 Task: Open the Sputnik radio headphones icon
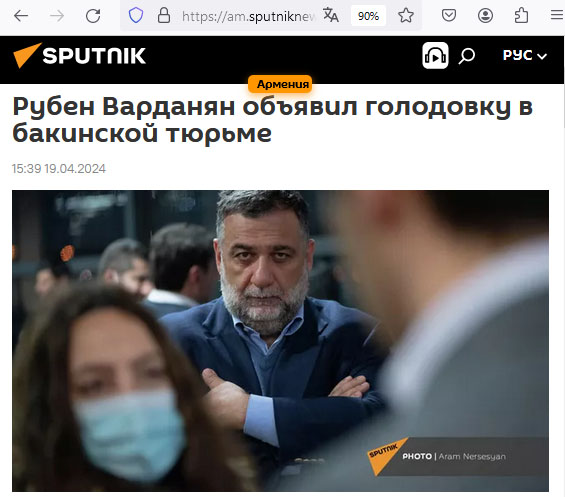[435, 56]
